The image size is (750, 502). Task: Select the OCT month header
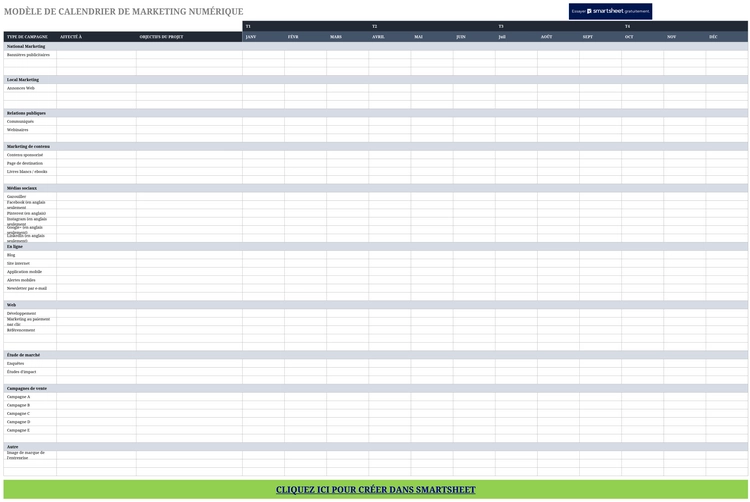point(643,37)
